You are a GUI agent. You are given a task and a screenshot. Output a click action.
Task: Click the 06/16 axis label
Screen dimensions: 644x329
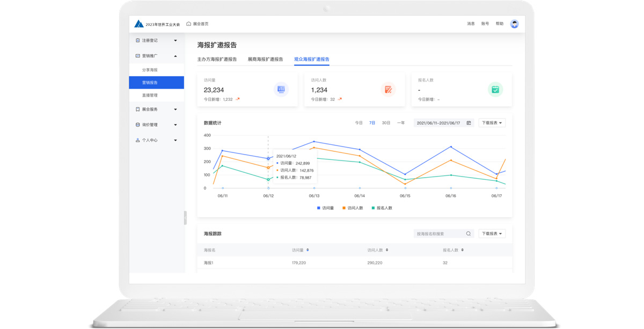tap(451, 196)
